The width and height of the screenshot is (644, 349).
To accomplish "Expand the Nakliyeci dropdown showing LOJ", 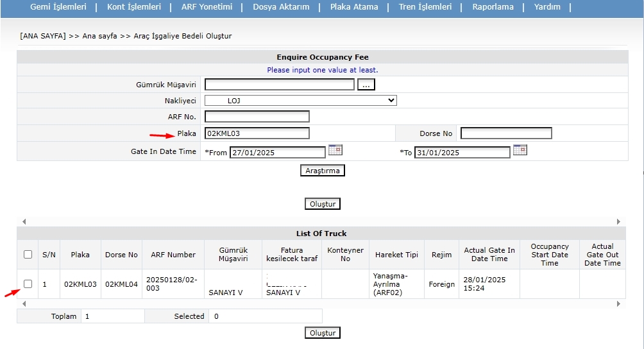I will tap(300, 101).
